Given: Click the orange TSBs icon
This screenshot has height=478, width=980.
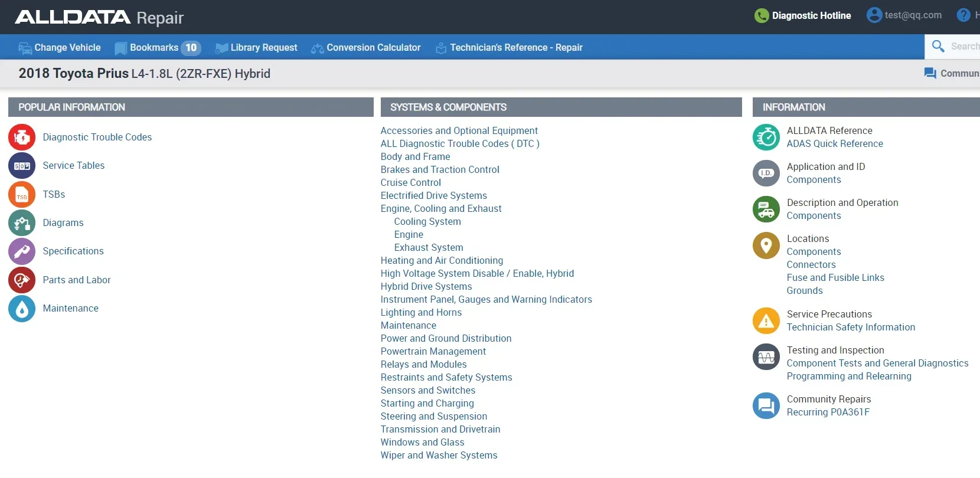Looking at the screenshot, I should [22, 195].
